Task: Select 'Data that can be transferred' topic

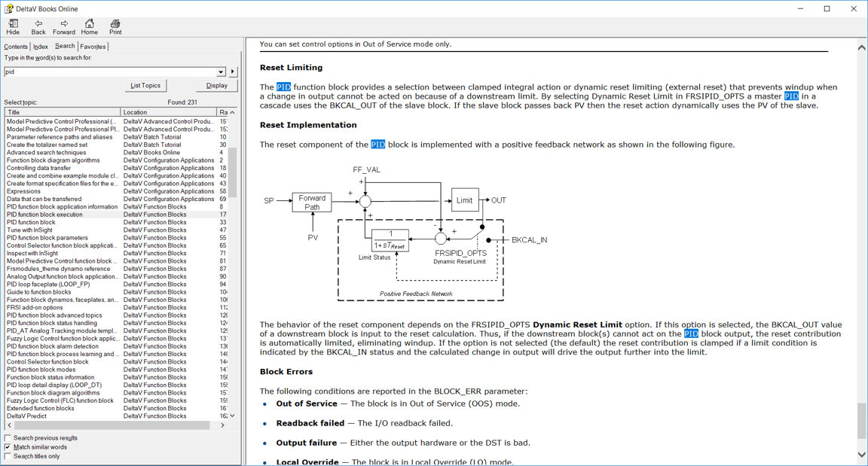Action: click(44, 199)
